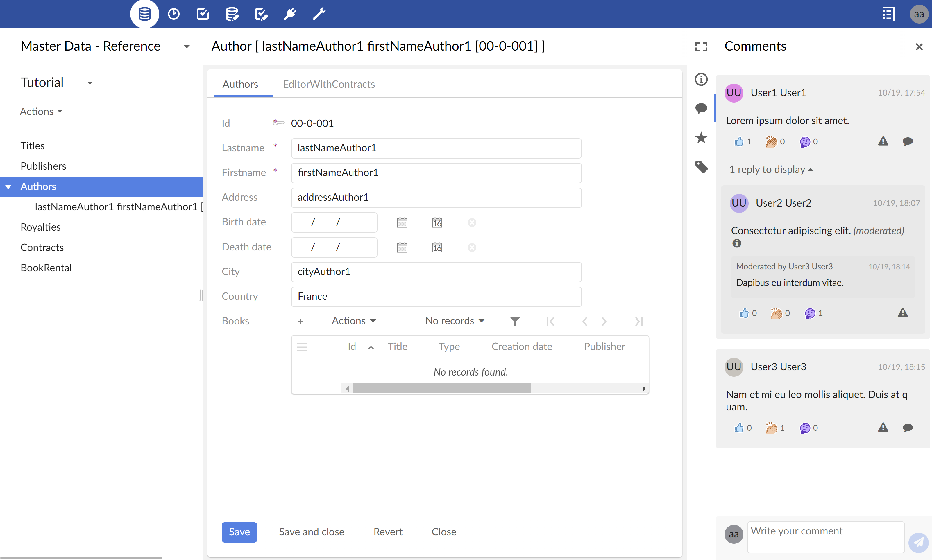Click the Save and close button
The height and width of the screenshot is (560, 932).
coord(311,532)
